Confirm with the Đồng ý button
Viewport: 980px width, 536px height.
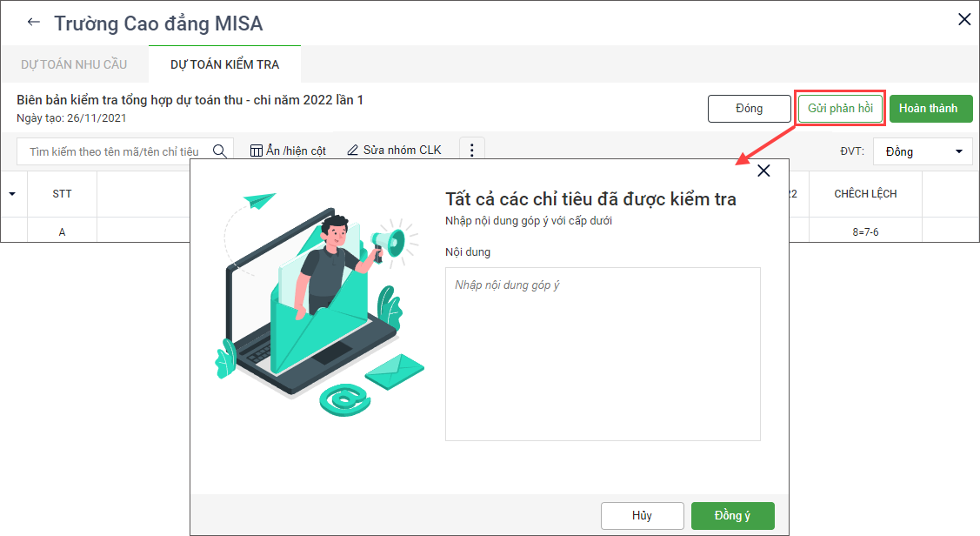732,515
